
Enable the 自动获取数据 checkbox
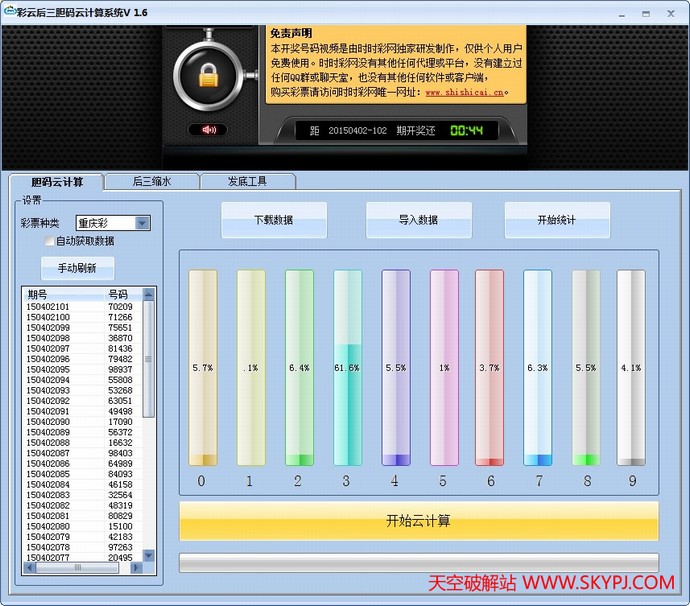[x=49, y=241]
